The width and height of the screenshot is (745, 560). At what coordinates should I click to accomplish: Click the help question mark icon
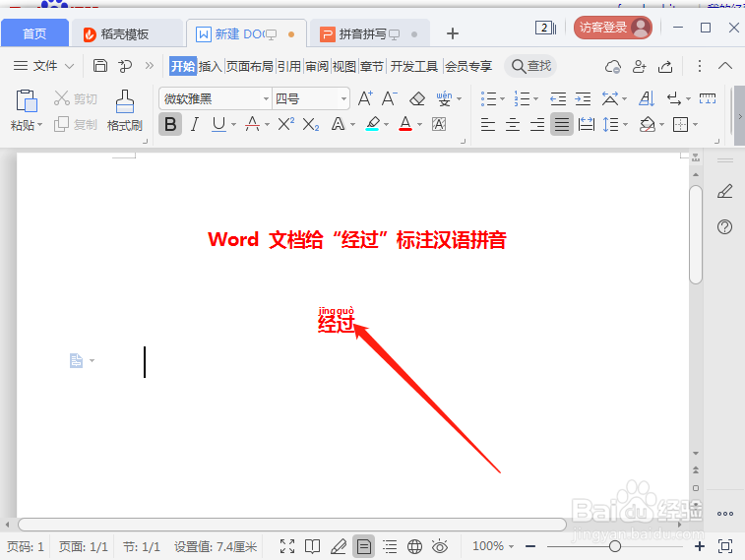(724, 226)
